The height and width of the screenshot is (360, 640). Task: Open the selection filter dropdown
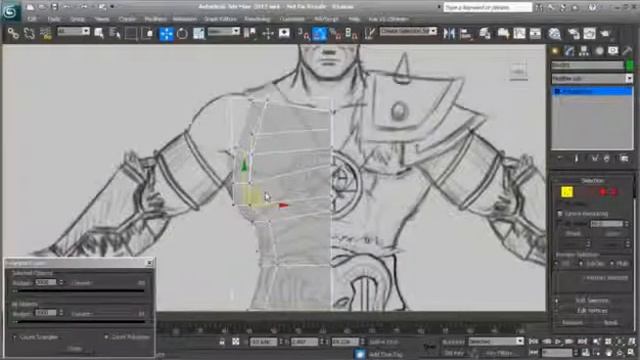coord(73,31)
